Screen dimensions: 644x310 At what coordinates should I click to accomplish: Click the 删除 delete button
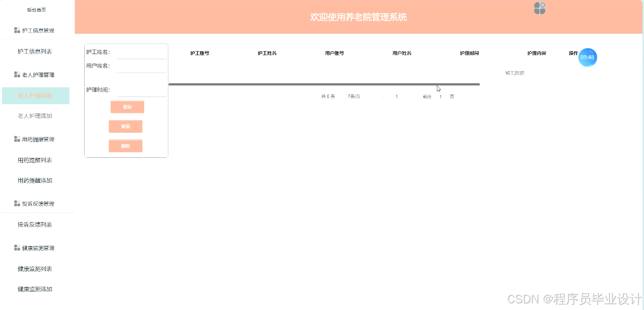coord(126,146)
